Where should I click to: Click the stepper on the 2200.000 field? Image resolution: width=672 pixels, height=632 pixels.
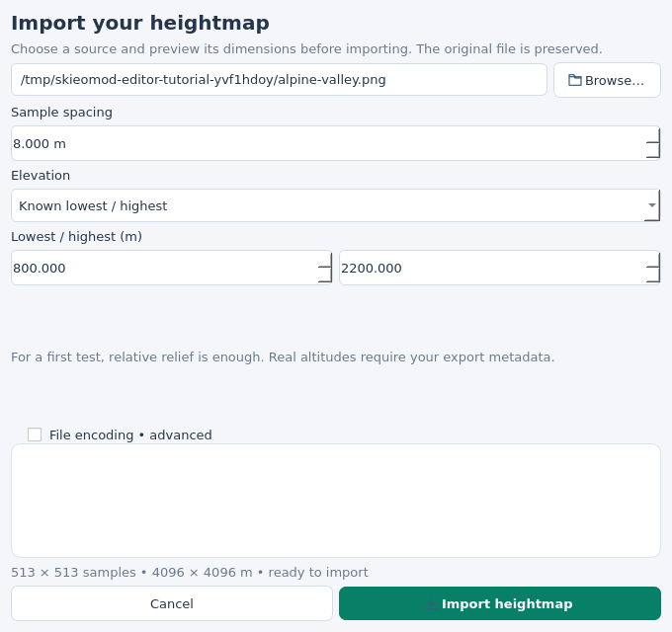[x=652, y=268]
